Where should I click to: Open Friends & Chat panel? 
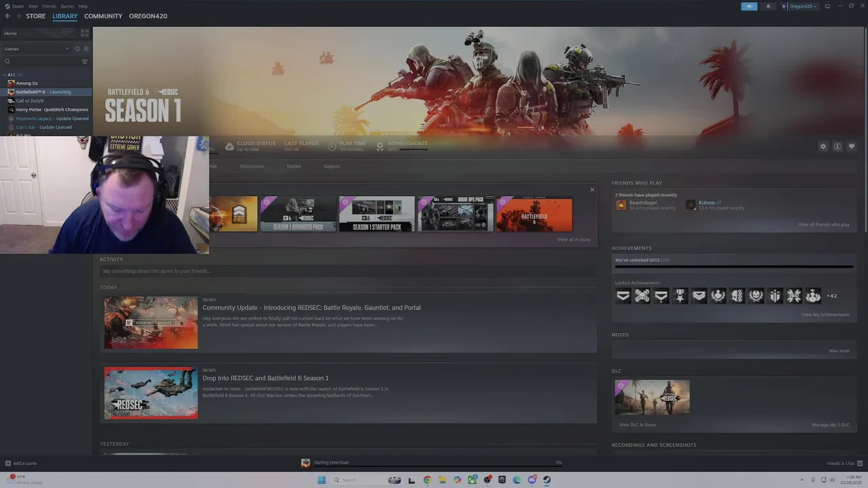843,464
